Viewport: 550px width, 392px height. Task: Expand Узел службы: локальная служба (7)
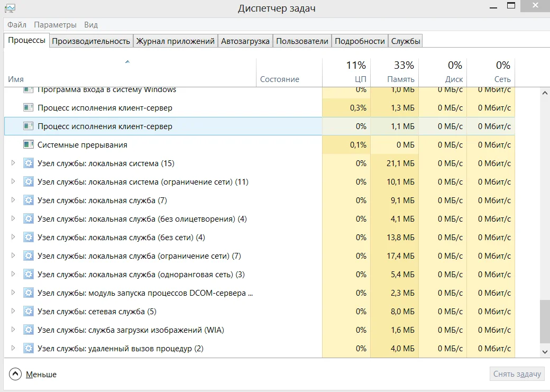13,200
